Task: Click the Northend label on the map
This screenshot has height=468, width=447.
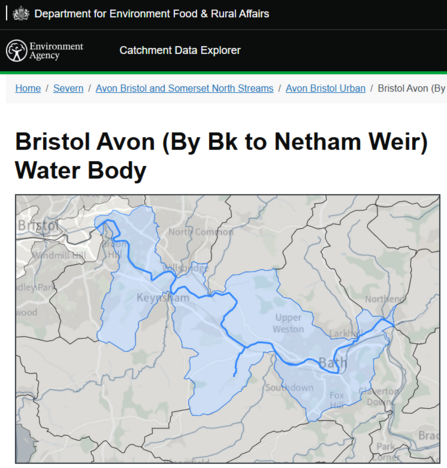Action: point(384,299)
